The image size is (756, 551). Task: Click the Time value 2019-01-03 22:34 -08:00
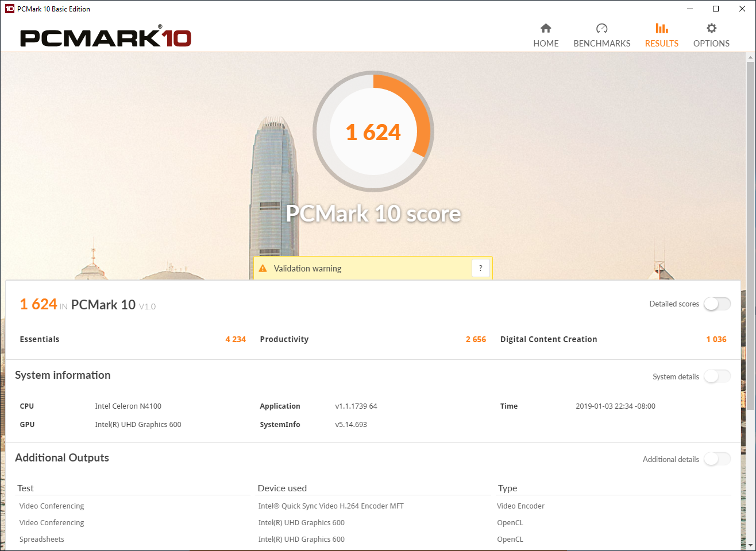(x=615, y=406)
